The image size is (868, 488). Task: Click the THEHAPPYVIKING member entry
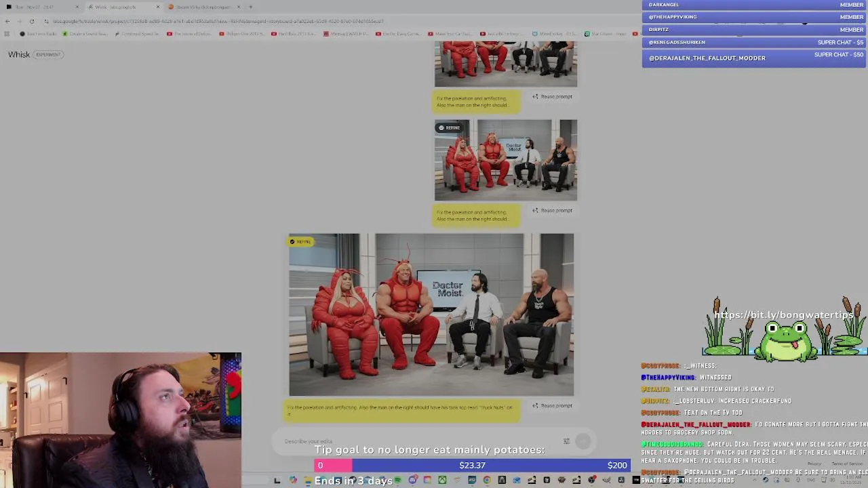753,17
